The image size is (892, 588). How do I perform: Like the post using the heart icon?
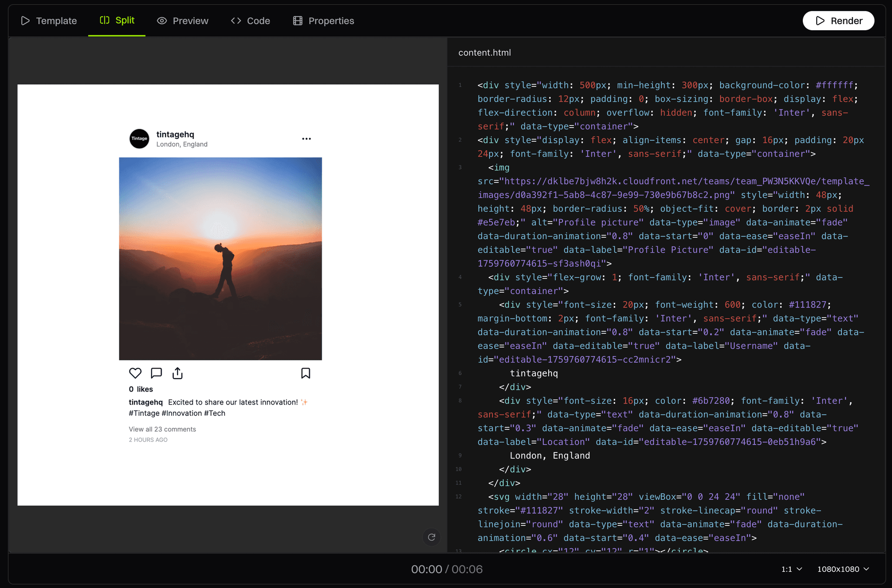[x=135, y=373]
